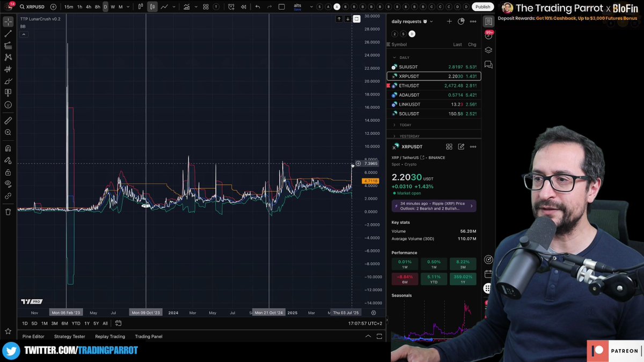
Task: Open the indicators menu icon
Action: [x=187, y=7]
